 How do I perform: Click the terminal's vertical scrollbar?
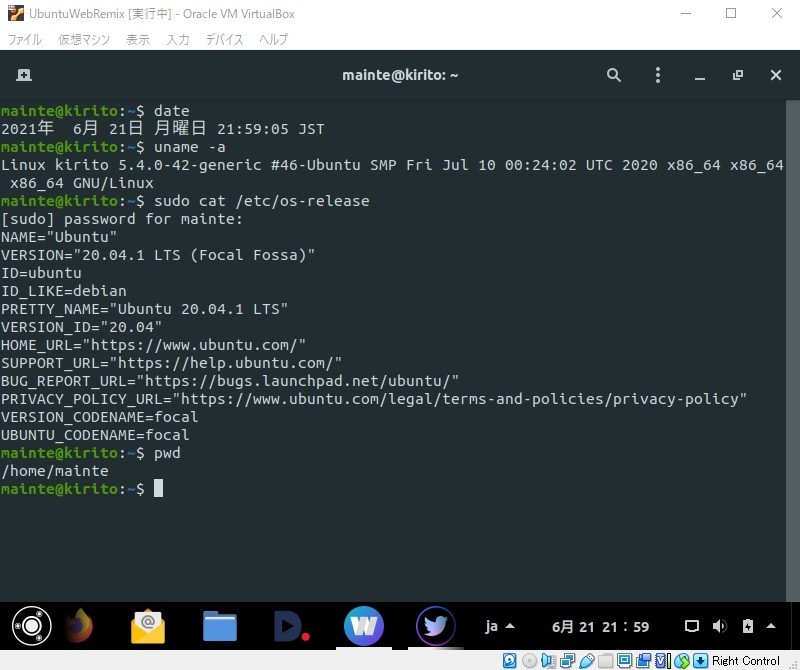pyautogui.click(x=792, y=351)
